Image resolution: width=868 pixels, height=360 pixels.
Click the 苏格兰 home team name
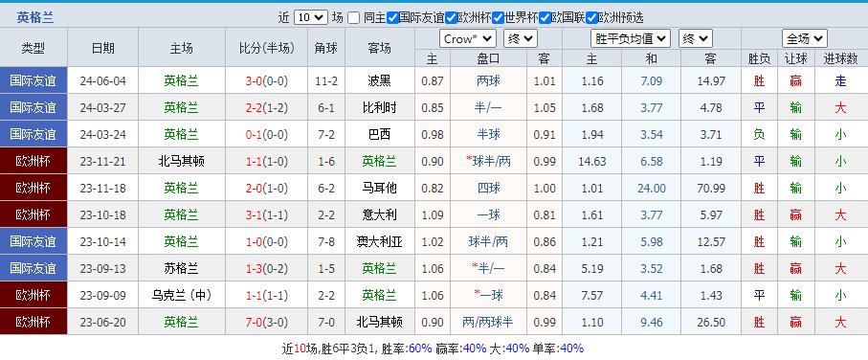182,269
